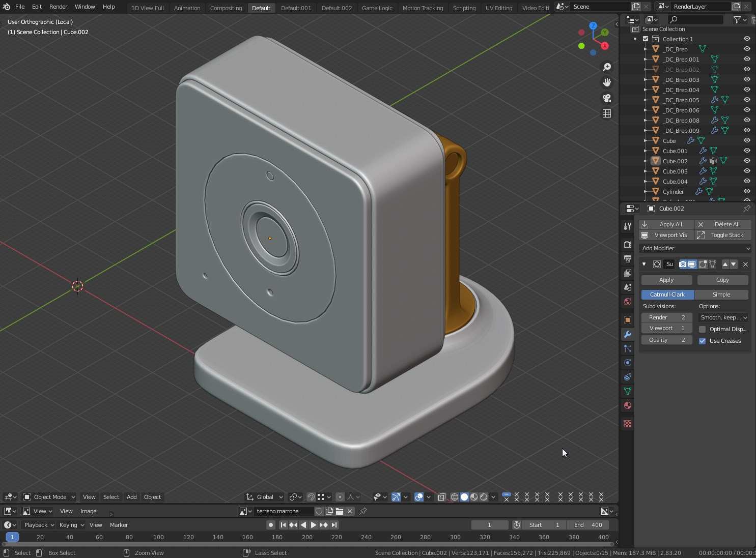Select the Simple subdivision type button
The image size is (756, 558).
pyautogui.click(x=721, y=295)
